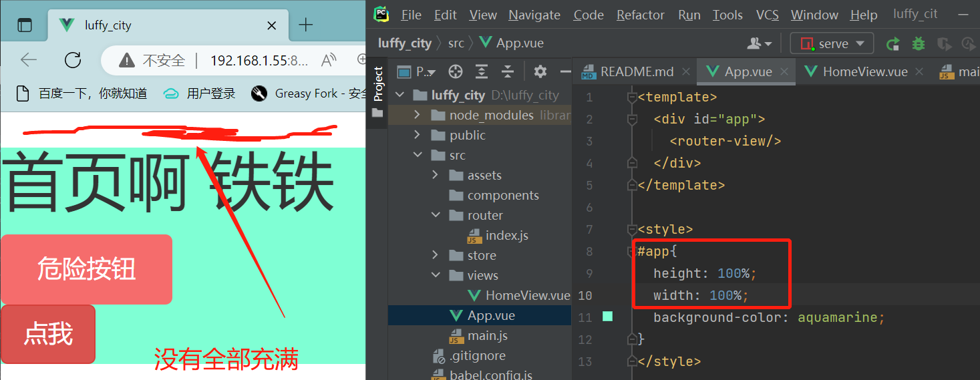Close the luffy_city browser tab
Screen dimensions: 980x380
tap(271, 25)
